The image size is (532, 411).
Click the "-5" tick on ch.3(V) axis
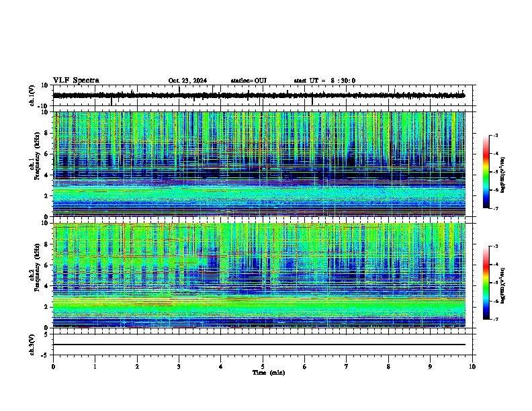click(45, 355)
